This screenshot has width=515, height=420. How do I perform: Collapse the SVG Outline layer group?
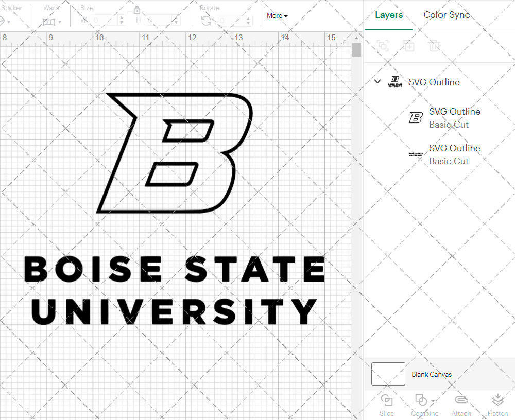tap(377, 81)
